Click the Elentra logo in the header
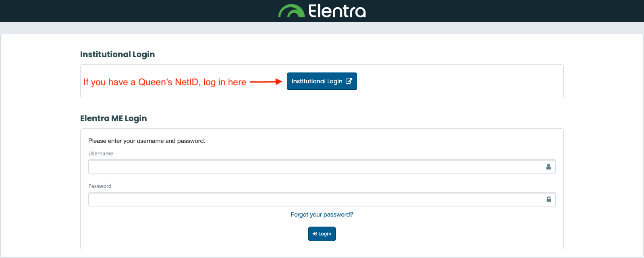This screenshot has width=644, height=258. pos(322,11)
